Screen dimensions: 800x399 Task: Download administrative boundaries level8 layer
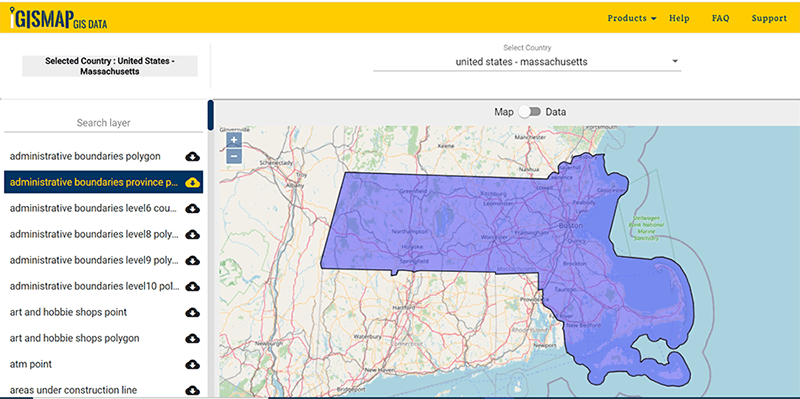click(192, 234)
